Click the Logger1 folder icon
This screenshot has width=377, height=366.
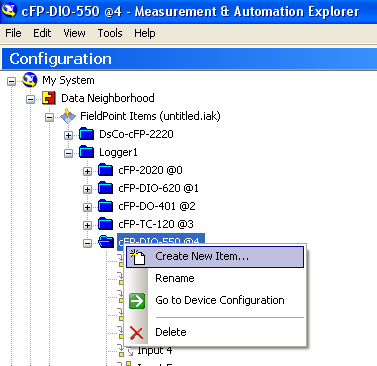click(87, 152)
